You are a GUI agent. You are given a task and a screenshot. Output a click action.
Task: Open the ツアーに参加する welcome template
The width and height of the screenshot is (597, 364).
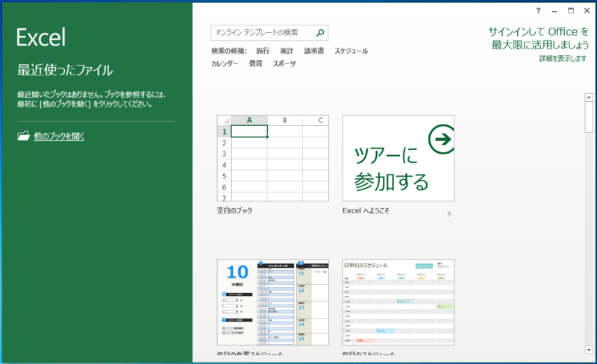click(x=398, y=158)
